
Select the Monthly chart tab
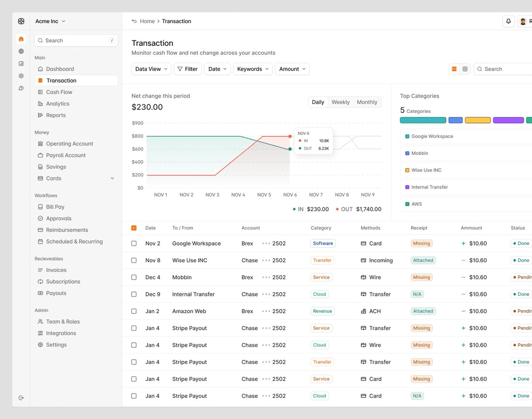[x=367, y=102]
